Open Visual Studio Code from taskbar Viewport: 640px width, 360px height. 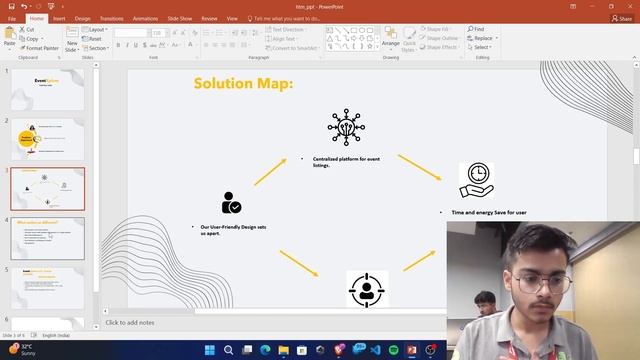point(376,350)
